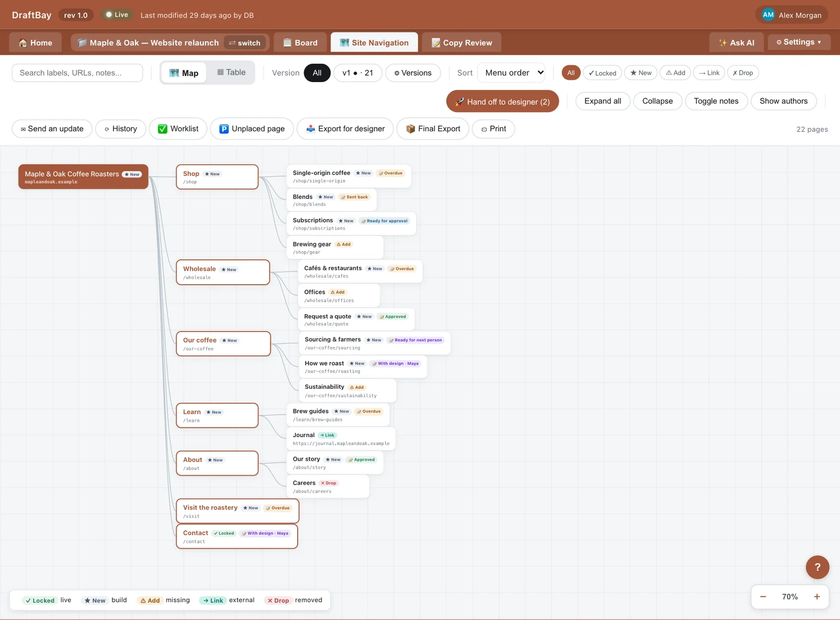The height and width of the screenshot is (620, 840).
Task: Click the AM user avatar
Action: (768, 15)
